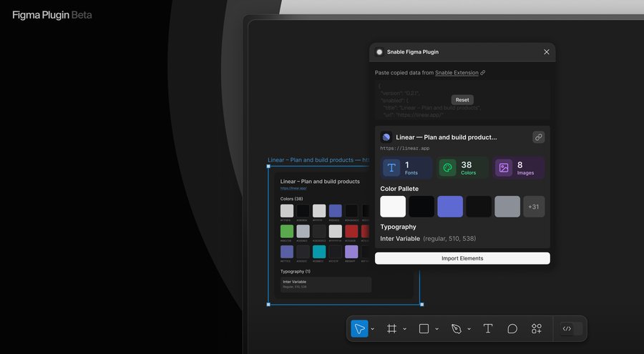Viewport: 644px width, 354px height.
Task: Expand the Move tool options chevron
Action: (373, 329)
